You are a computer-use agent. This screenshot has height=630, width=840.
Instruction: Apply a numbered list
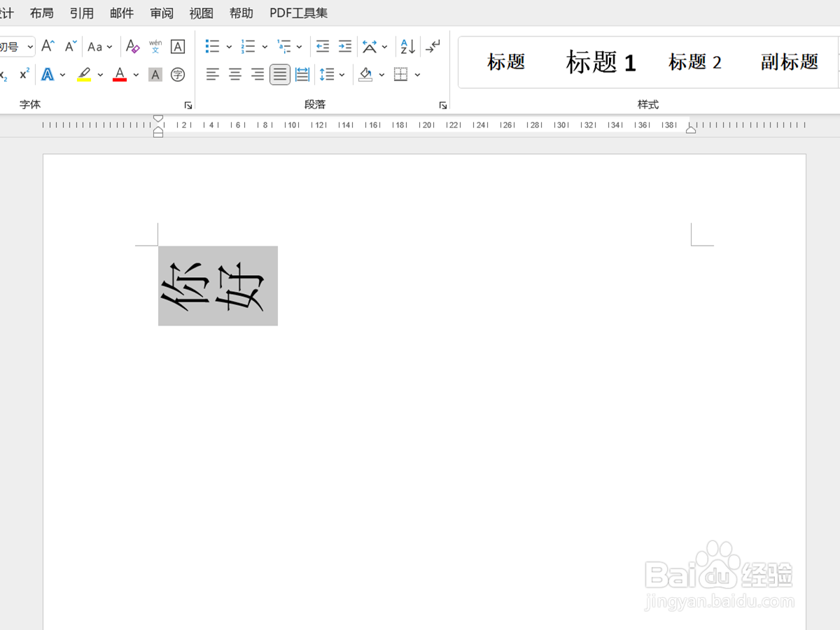click(x=248, y=46)
